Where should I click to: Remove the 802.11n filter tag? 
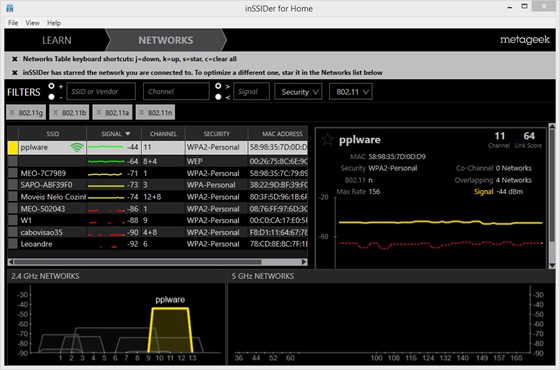click(x=141, y=113)
